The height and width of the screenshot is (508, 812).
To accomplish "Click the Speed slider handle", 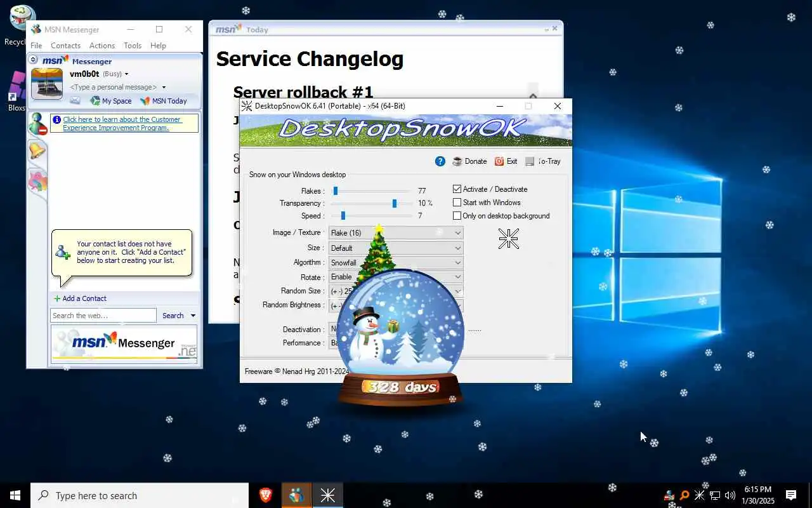I will tap(343, 216).
